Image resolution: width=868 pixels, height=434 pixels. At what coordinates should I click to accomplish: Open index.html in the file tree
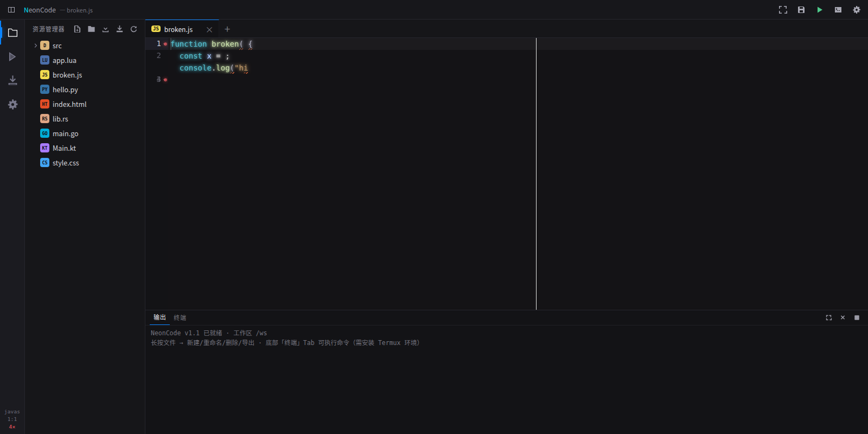[85, 104]
